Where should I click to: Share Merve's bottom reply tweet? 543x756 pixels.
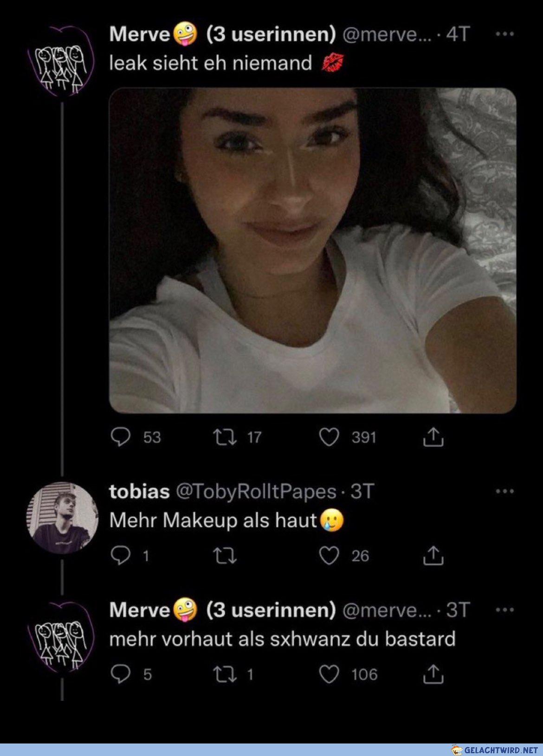click(x=433, y=674)
